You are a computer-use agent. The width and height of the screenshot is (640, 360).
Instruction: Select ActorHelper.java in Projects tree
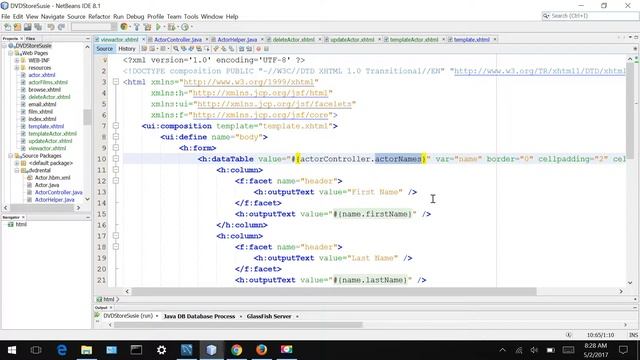[54, 200]
